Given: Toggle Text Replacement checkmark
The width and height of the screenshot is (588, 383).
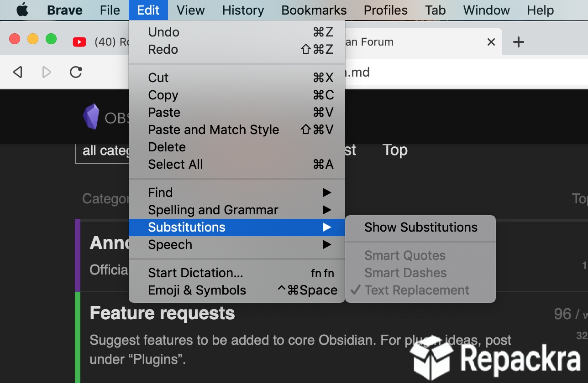Looking at the screenshot, I should 420,290.
